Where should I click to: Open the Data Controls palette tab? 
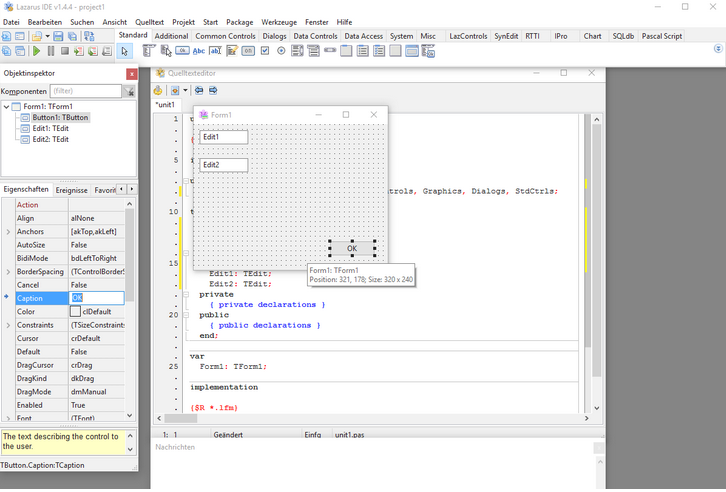click(x=315, y=36)
